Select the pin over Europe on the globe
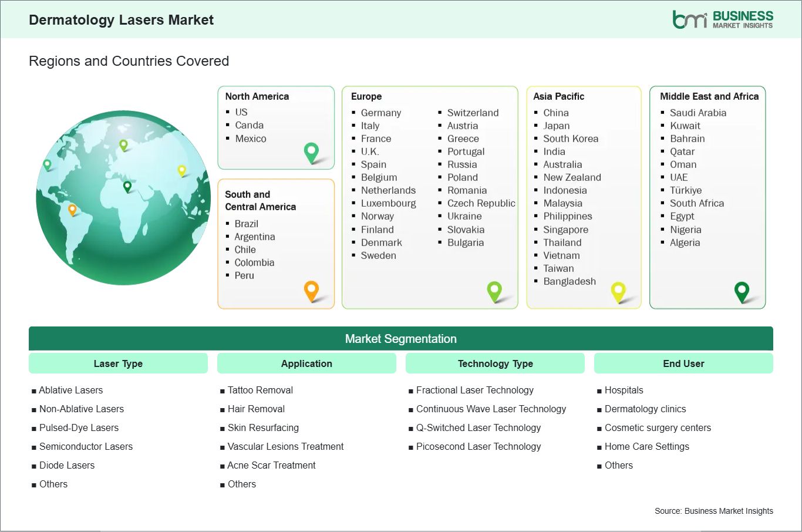The width and height of the screenshot is (802, 532). pos(125,144)
